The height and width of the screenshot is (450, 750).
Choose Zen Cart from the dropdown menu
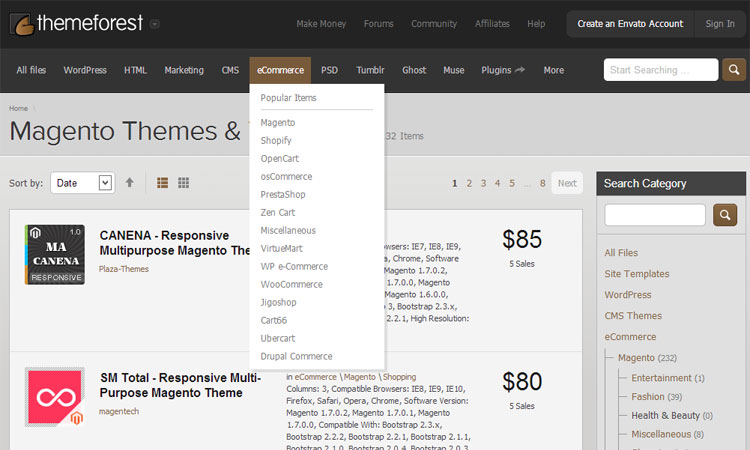(277, 212)
